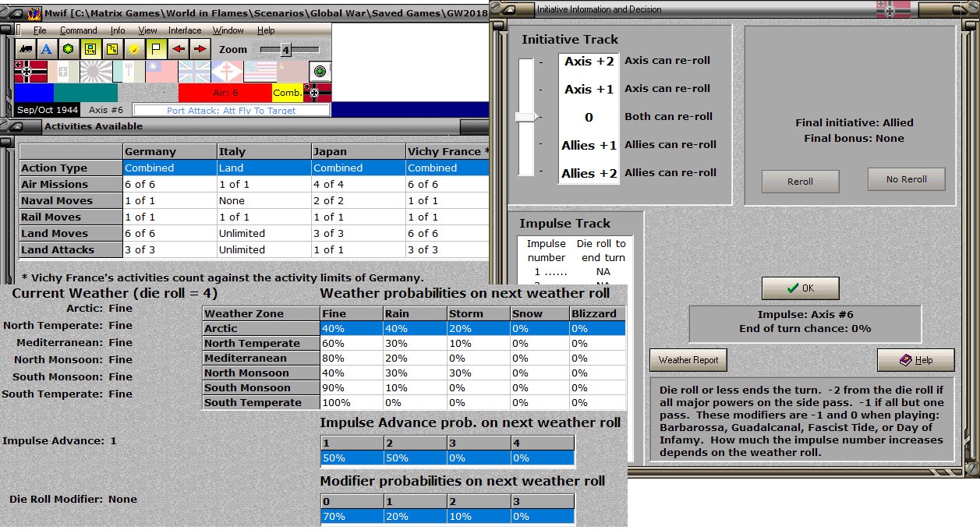Click the Reroll button

click(801, 181)
